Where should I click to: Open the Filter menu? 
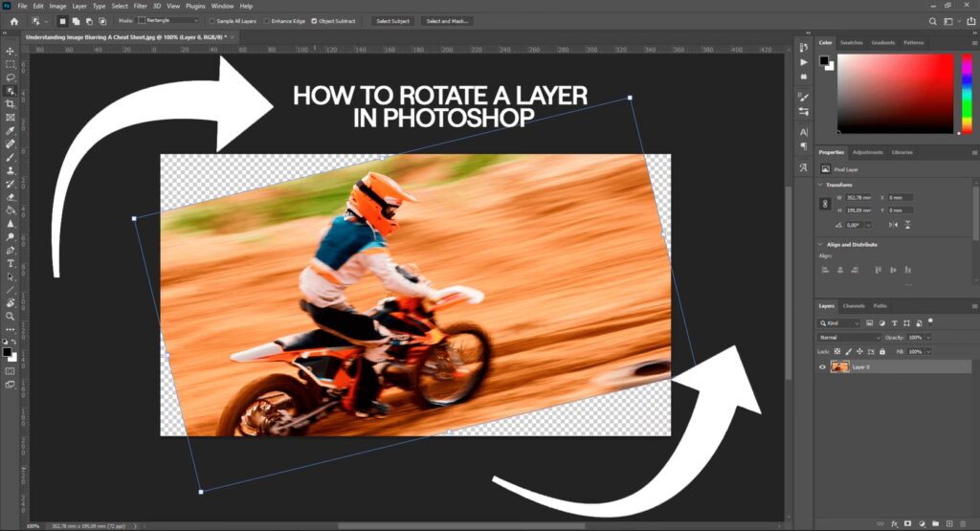coord(141,6)
